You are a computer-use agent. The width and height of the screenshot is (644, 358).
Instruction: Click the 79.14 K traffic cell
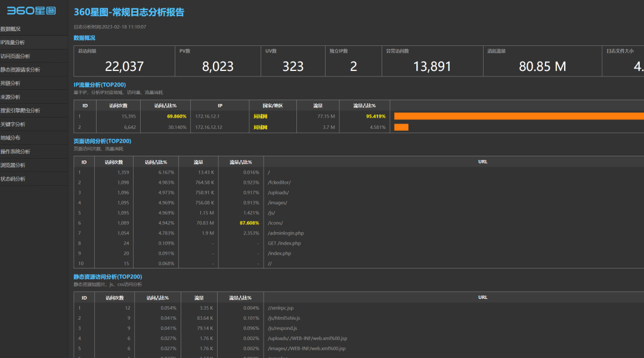click(x=205, y=328)
